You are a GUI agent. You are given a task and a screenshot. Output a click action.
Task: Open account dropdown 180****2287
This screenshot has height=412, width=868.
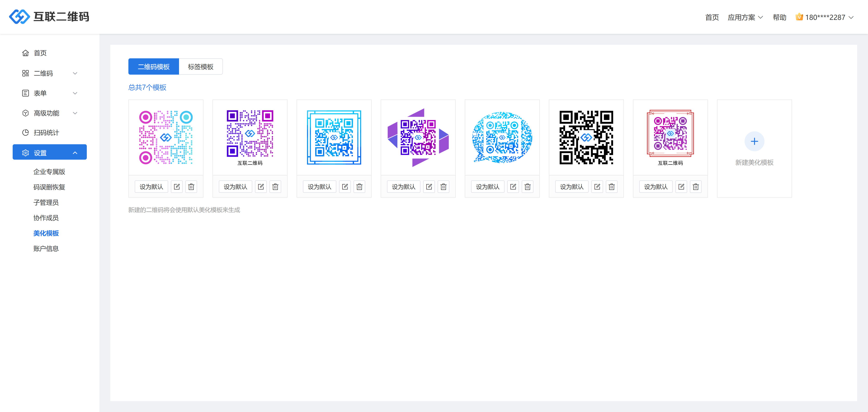[x=825, y=17]
